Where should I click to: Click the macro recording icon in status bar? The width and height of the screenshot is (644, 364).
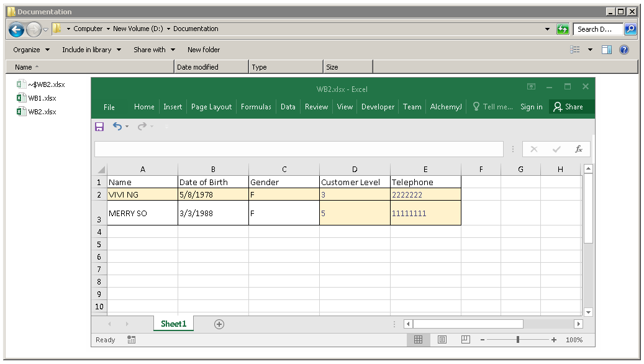132,340
